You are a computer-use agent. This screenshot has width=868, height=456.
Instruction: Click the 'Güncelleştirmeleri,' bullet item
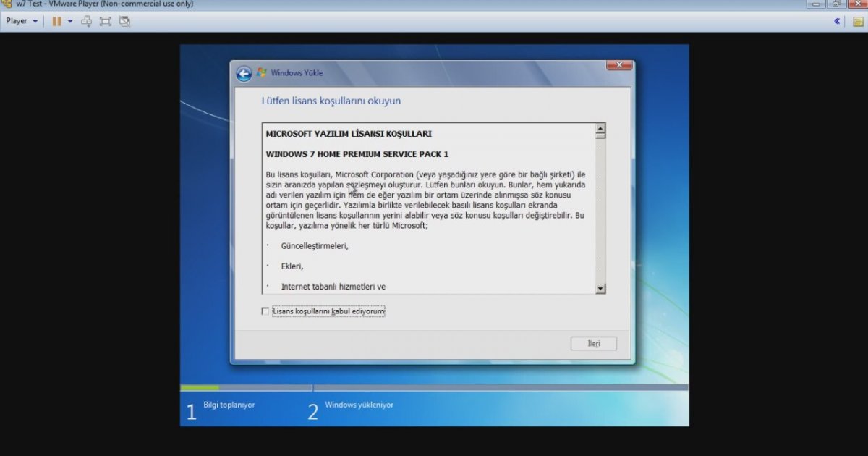coord(315,246)
